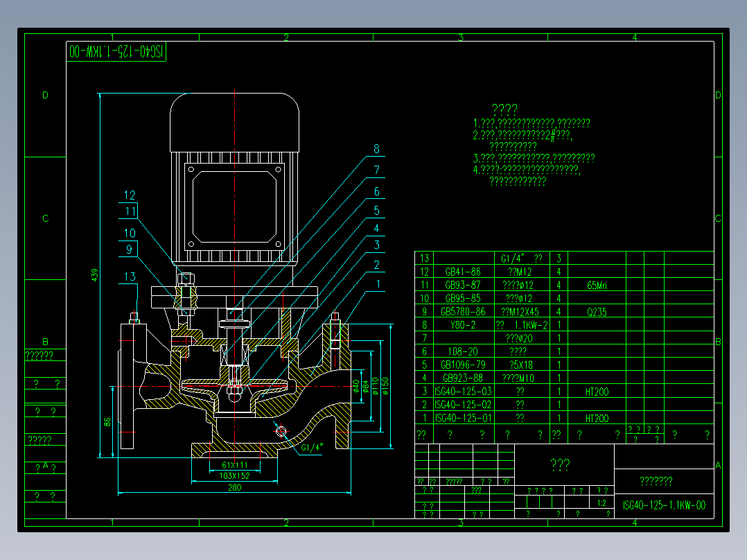The width and height of the screenshot is (747, 560).
Task: Select balloon callout number 8
Action: coord(377,148)
